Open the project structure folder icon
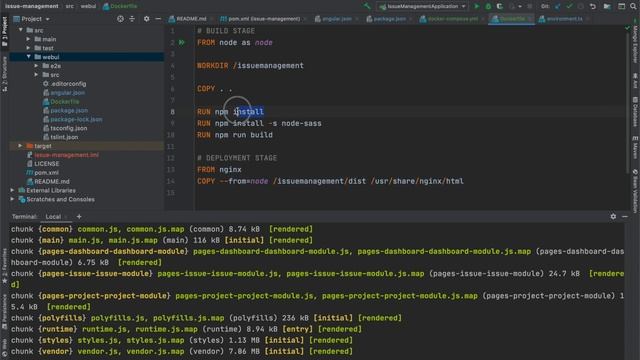 (x=607, y=7)
